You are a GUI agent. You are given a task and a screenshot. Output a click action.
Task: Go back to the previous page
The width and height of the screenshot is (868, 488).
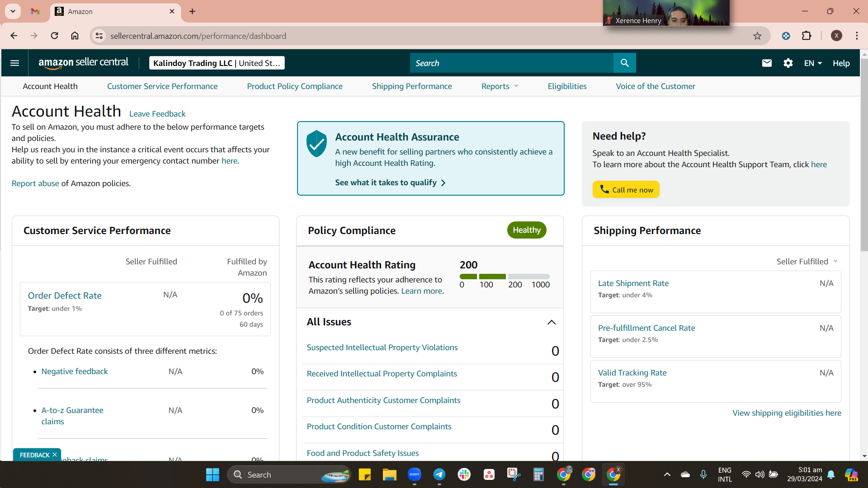click(x=14, y=36)
